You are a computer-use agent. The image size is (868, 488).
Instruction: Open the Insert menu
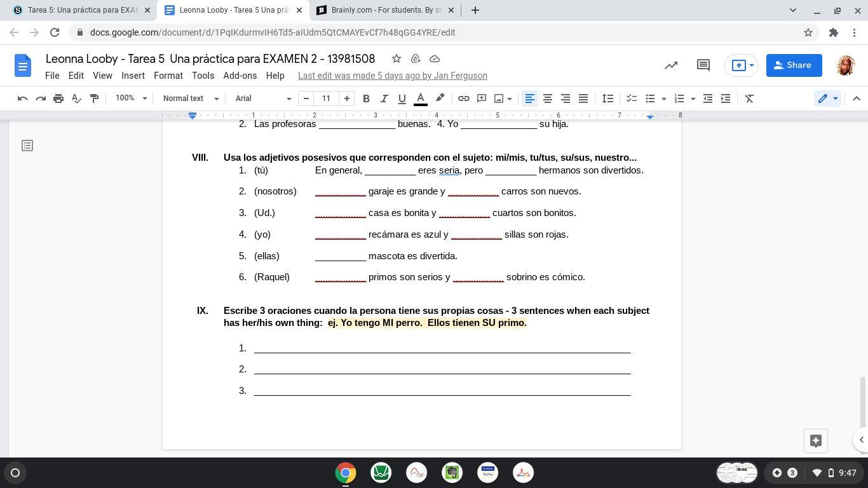pyautogui.click(x=133, y=76)
